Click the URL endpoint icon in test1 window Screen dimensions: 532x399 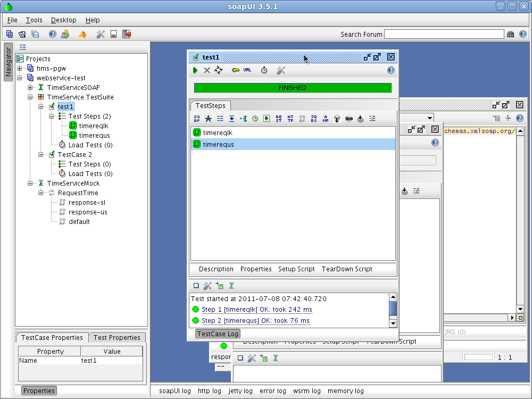[x=247, y=70]
